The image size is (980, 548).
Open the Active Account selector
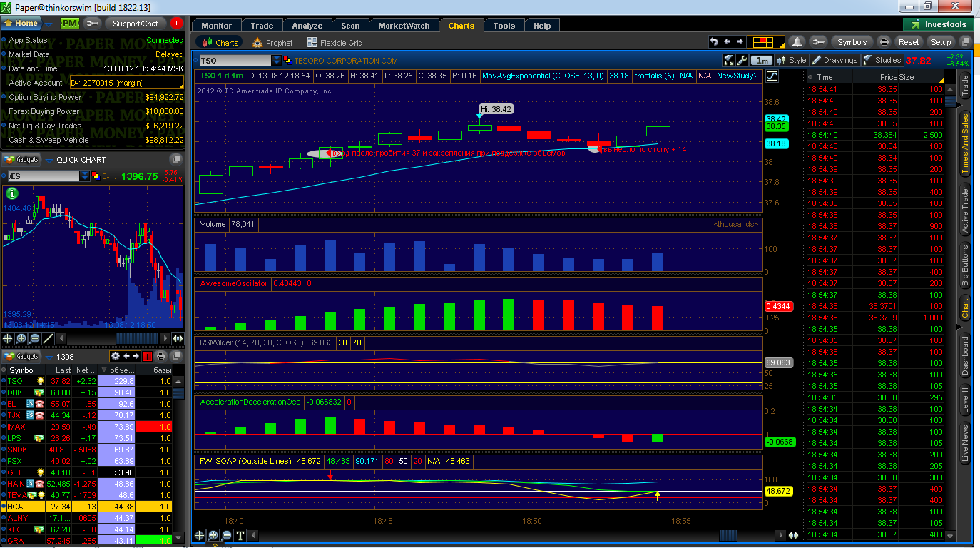(x=127, y=83)
